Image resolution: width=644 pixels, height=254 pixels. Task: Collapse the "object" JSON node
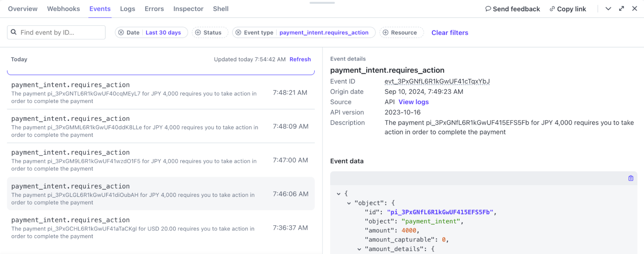tap(349, 203)
